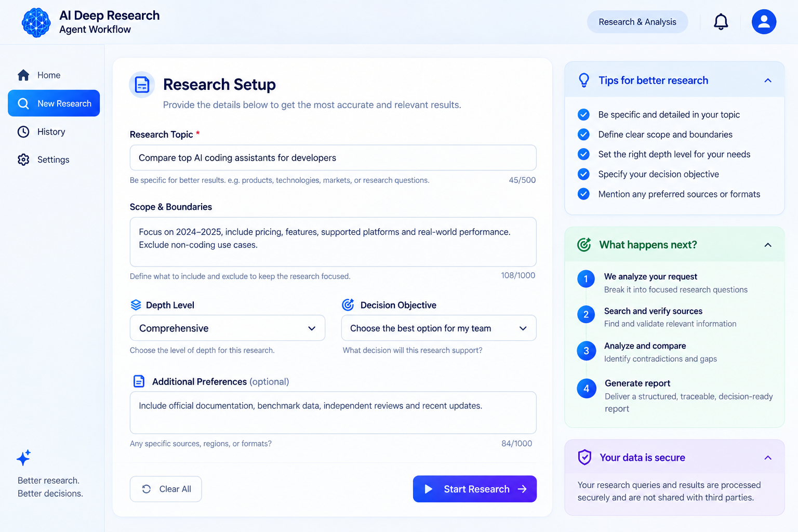This screenshot has width=798, height=532.
Task: Open the Depth Level Comprehensive dropdown
Action: coord(228,328)
